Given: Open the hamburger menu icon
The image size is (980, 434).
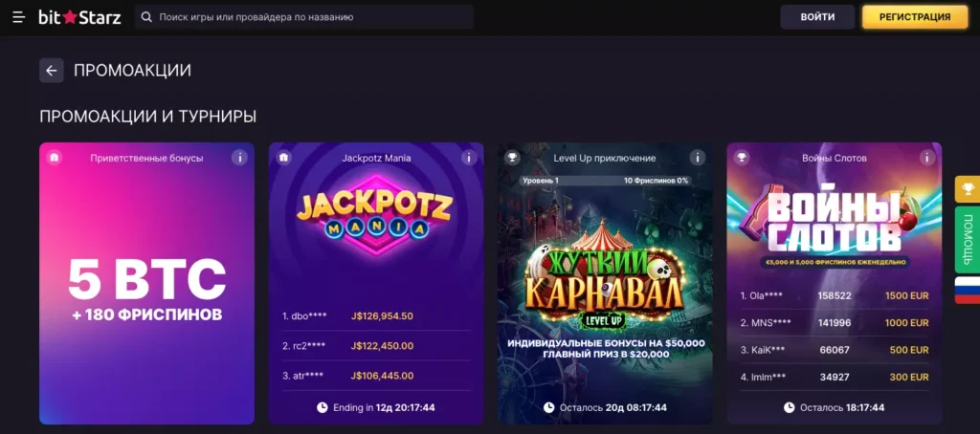Looking at the screenshot, I should [x=18, y=17].
